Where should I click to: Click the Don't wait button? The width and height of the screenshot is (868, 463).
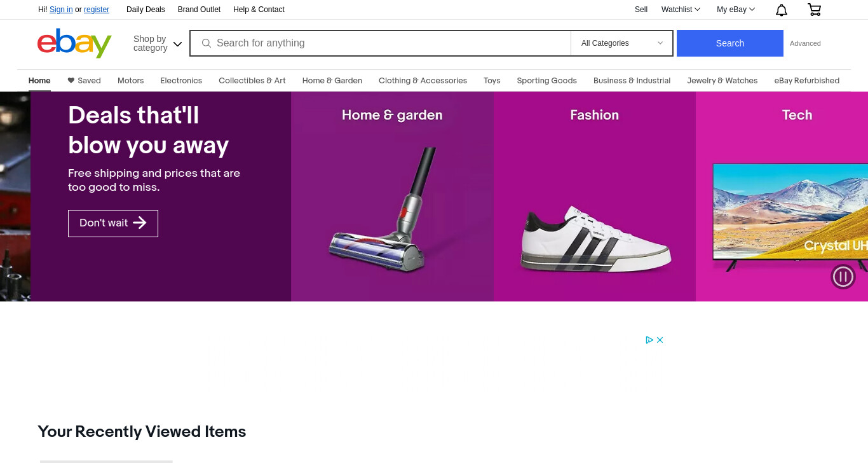pos(113,223)
